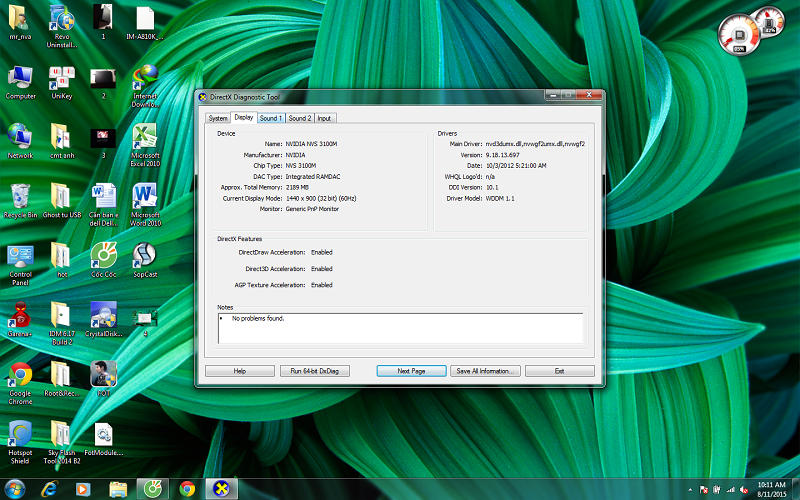This screenshot has width=800, height=500.
Task: Click the Run 64-bit DxDiag button
Action: click(x=315, y=371)
